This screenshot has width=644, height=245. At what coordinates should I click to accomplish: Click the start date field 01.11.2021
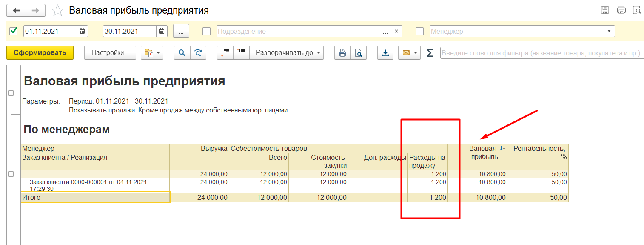(x=50, y=31)
